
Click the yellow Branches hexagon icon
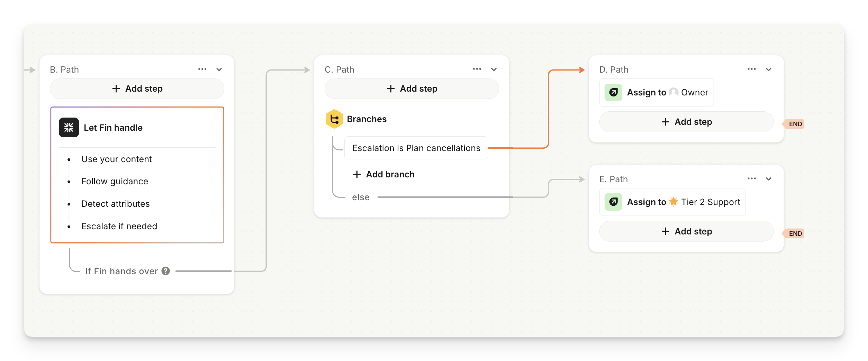coord(334,119)
